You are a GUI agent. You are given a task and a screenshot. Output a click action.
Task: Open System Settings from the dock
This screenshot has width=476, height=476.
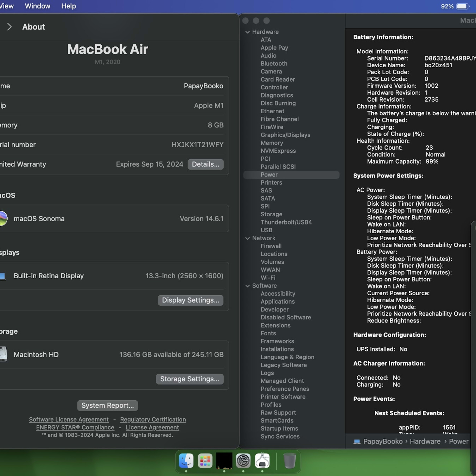click(x=243, y=461)
